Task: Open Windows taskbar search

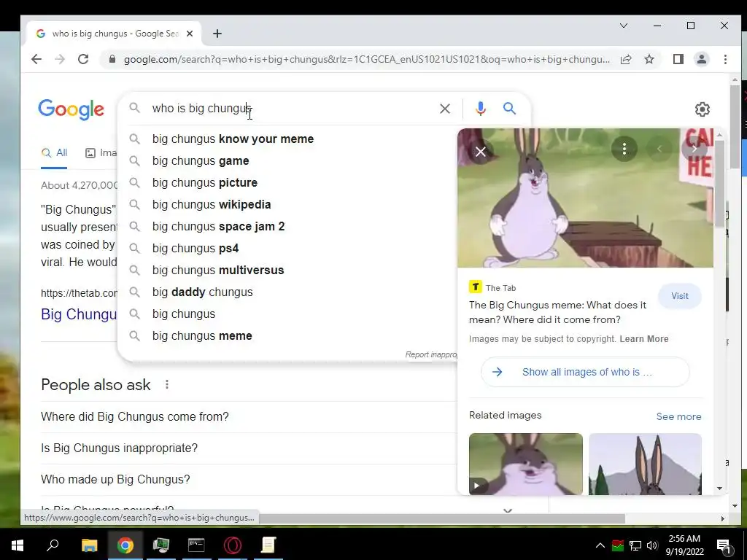Action: 53,545
